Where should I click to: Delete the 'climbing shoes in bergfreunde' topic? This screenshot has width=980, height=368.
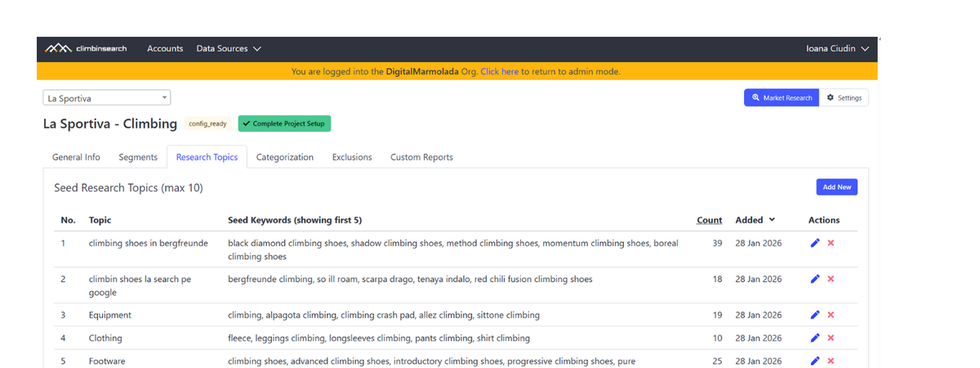point(831,243)
